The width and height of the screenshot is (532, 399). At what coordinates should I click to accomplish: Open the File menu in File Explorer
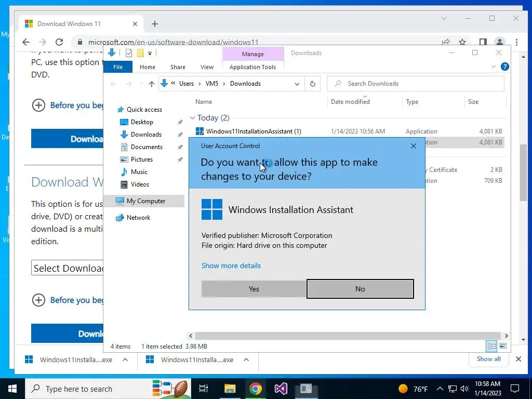tap(118, 67)
